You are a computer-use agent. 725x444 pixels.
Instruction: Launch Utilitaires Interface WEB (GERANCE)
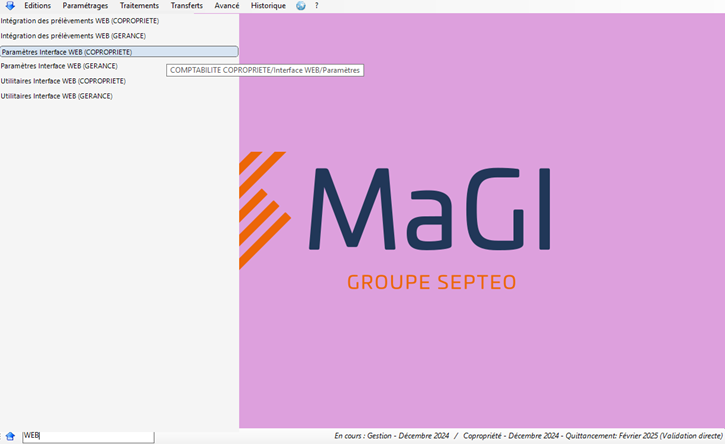tap(57, 96)
